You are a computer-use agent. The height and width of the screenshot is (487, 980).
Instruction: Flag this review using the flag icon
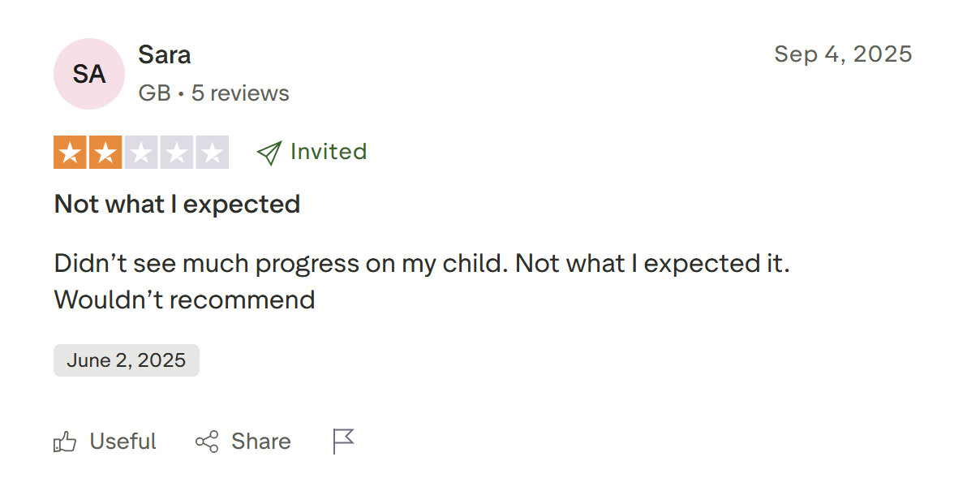[344, 442]
